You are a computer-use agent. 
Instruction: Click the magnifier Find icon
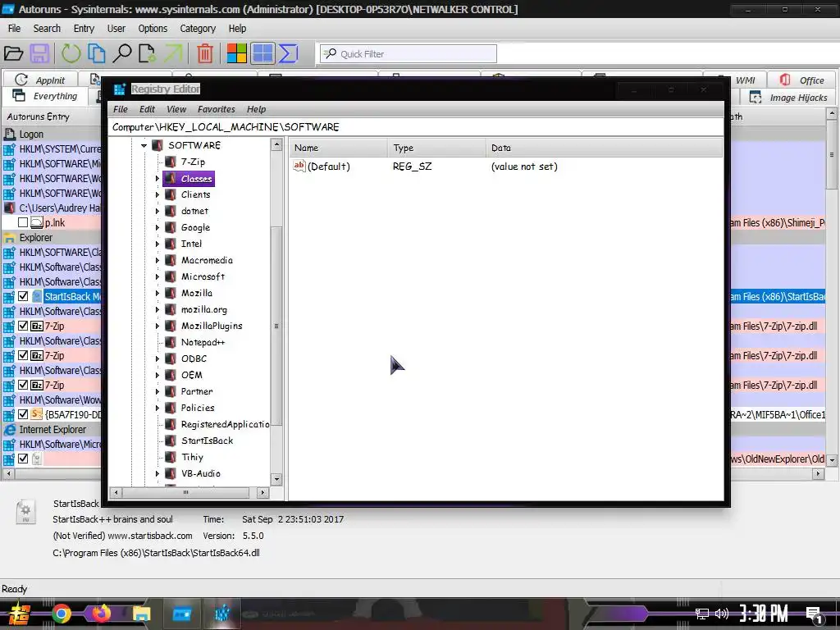pyautogui.click(x=122, y=53)
